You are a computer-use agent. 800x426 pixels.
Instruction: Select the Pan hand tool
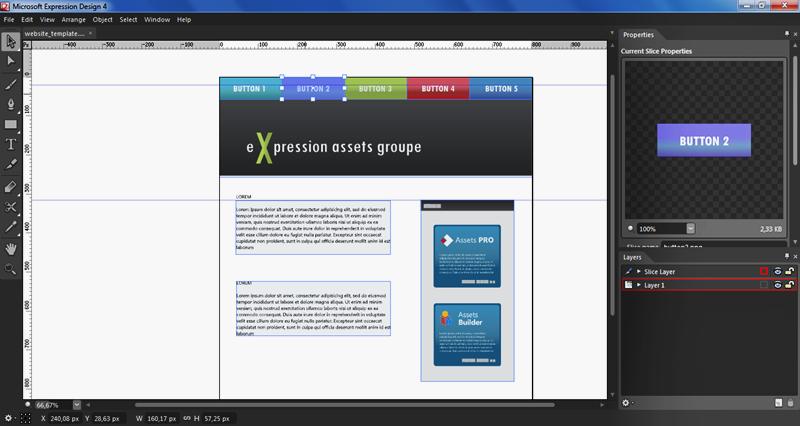coord(11,249)
